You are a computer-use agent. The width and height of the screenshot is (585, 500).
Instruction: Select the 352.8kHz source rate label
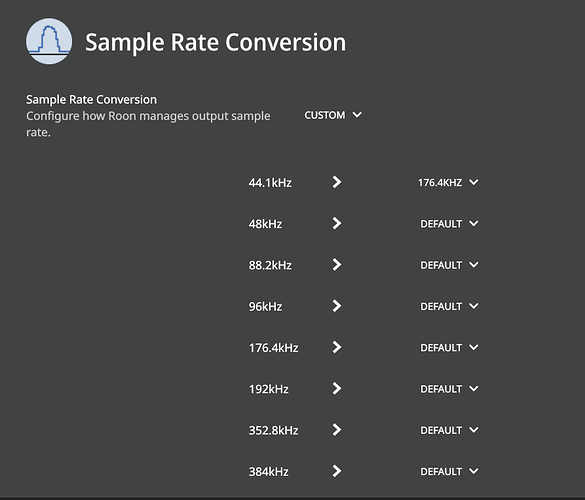(x=273, y=431)
